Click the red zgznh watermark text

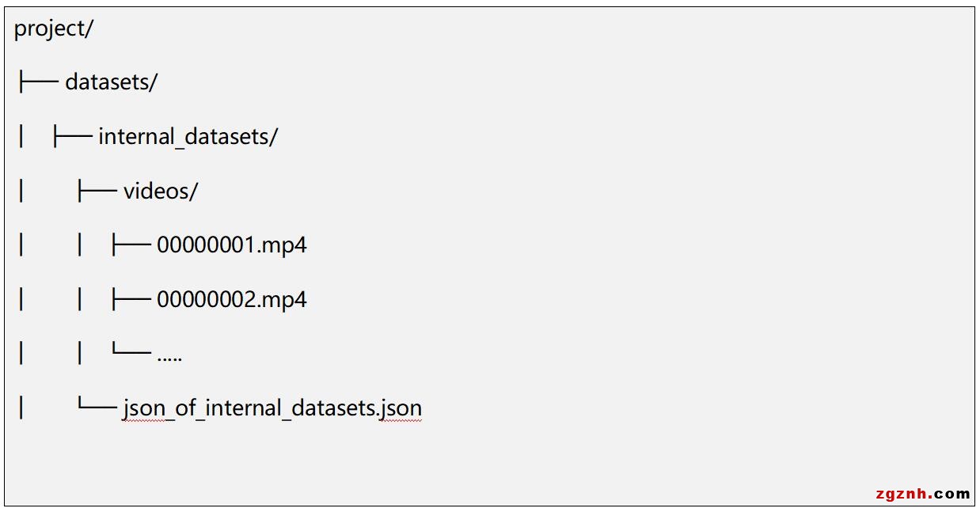(x=902, y=494)
